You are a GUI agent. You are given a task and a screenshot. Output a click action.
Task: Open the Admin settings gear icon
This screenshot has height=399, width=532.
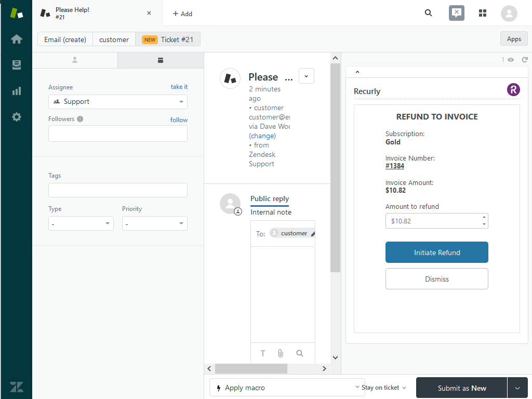pyautogui.click(x=16, y=117)
